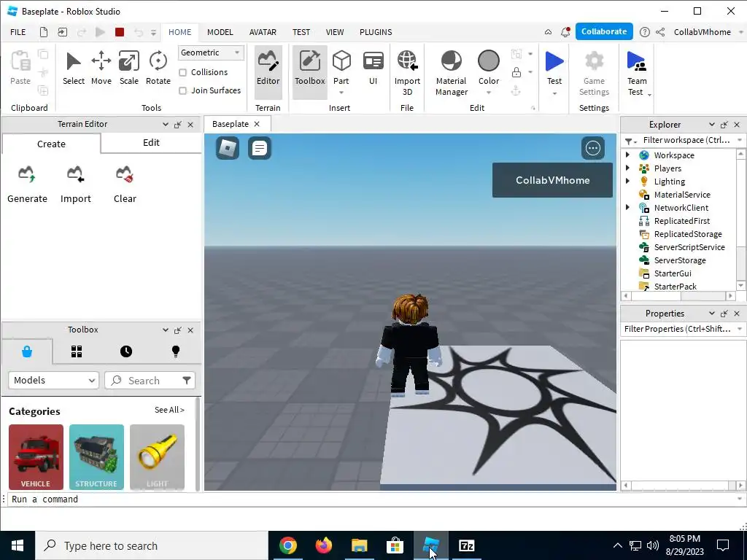Open Team Test
747x560 pixels.
636,73
